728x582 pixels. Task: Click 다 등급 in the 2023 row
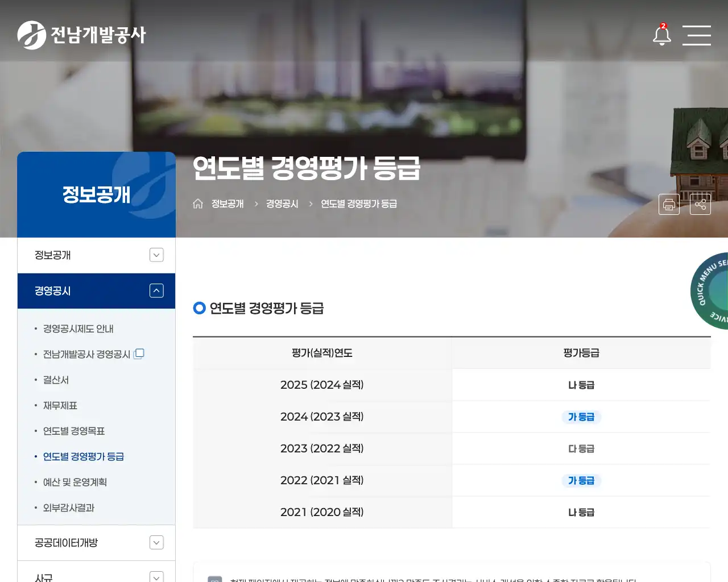581,448
